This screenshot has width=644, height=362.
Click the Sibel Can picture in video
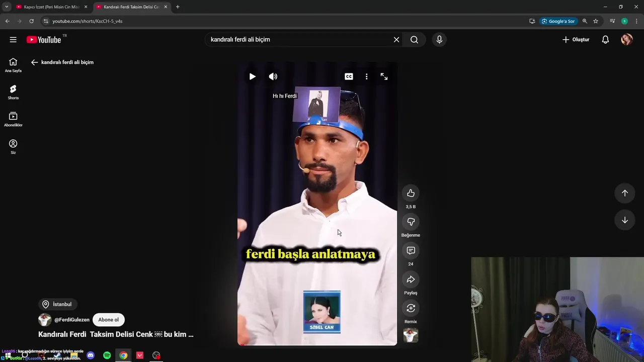pyautogui.click(x=322, y=312)
